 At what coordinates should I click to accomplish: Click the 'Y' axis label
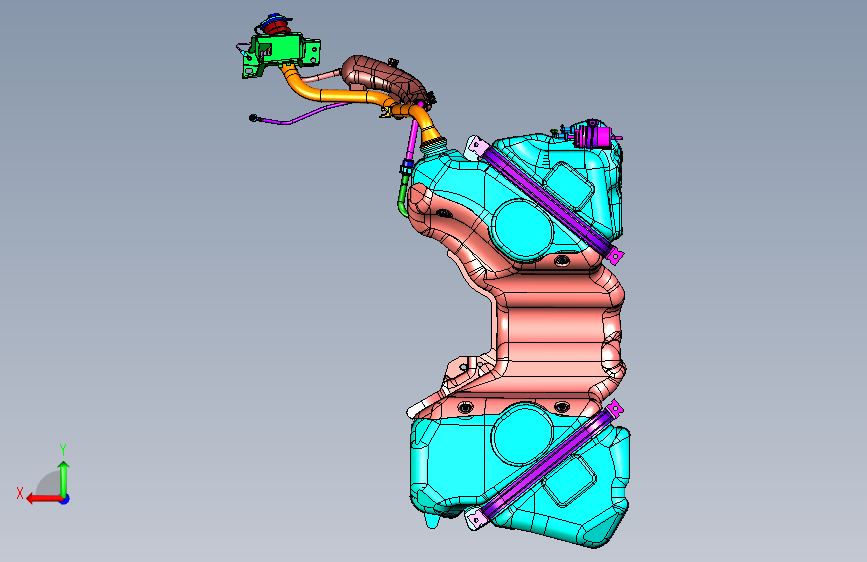[x=63, y=449]
